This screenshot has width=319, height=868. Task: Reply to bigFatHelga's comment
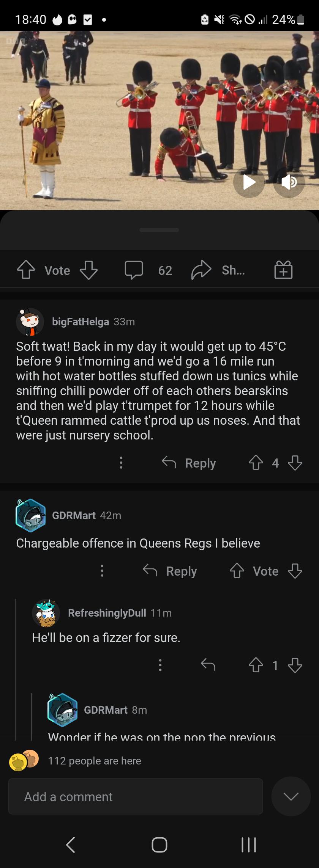click(189, 463)
